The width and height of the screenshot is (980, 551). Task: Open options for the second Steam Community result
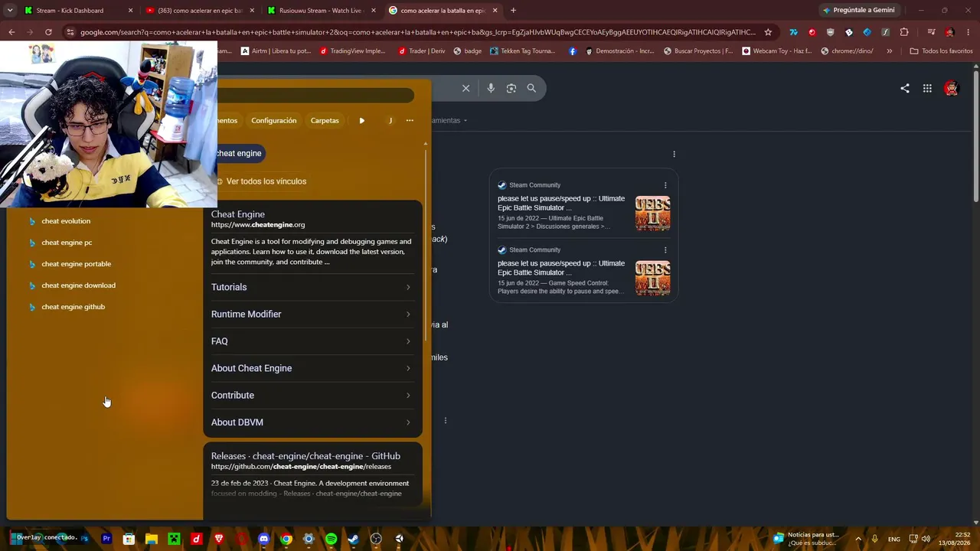tap(665, 250)
